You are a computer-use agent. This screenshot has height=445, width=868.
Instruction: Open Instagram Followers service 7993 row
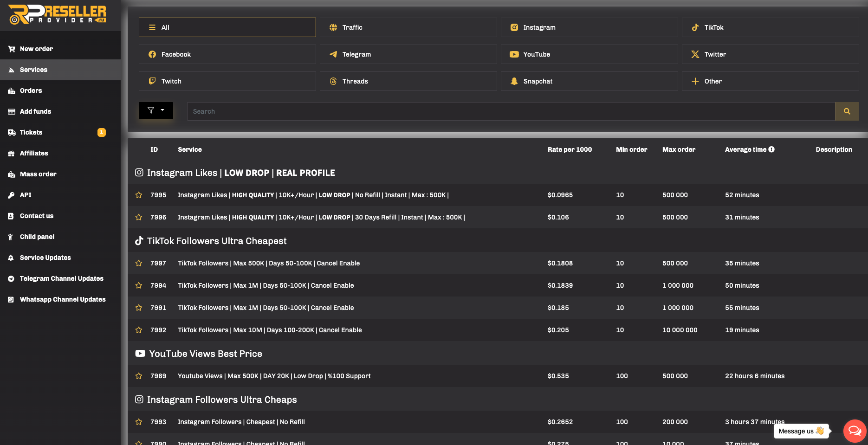click(x=241, y=422)
